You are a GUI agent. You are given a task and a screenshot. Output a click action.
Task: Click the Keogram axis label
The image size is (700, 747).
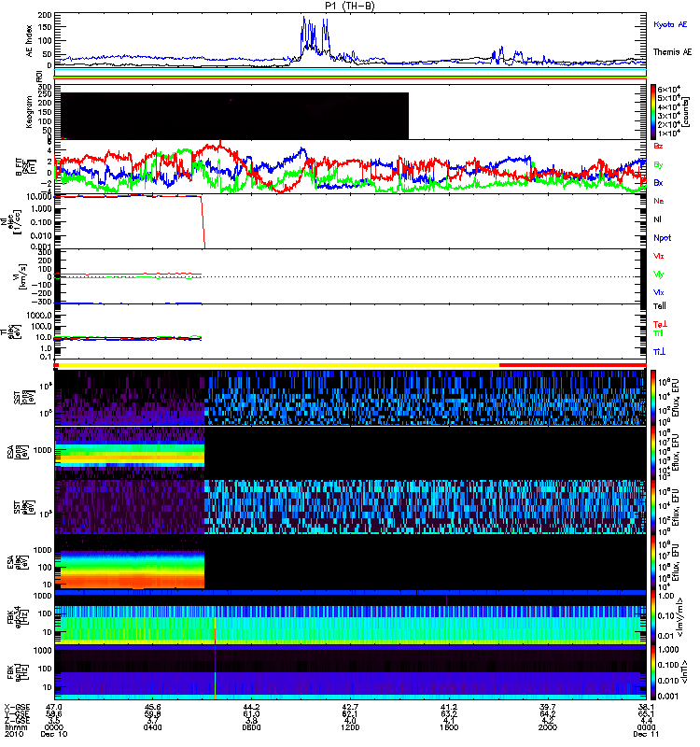click(x=29, y=112)
